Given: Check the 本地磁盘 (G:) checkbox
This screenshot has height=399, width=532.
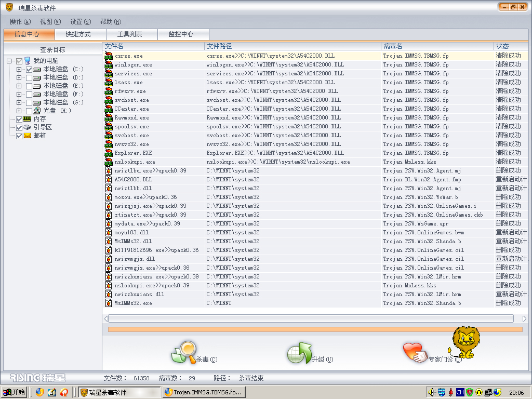Looking at the screenshot, I should (x=29, y=102).
